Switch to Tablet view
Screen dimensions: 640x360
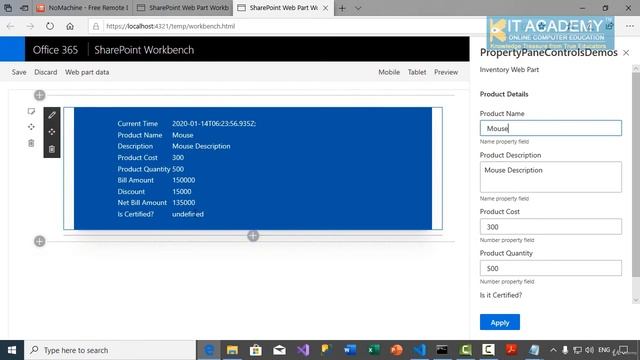(417, 72)
